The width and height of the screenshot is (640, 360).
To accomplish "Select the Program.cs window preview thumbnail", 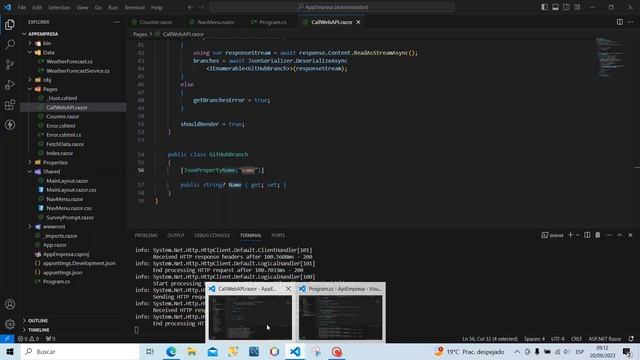I will (341, 318).
